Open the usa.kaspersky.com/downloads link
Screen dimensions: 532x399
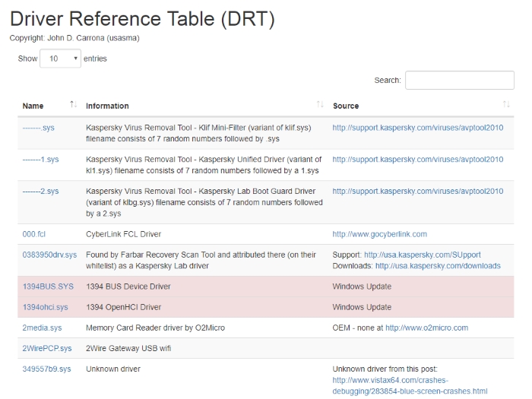tap(438, 266)
